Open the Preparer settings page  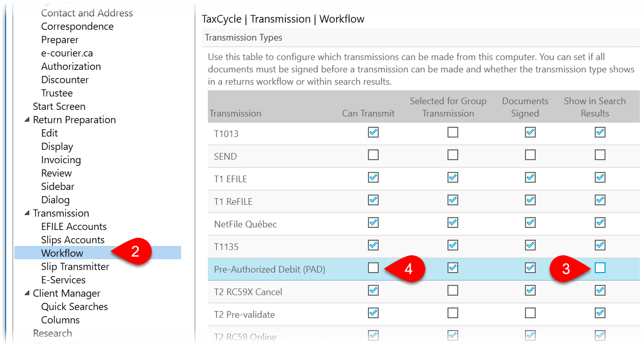tap(60, 40)
